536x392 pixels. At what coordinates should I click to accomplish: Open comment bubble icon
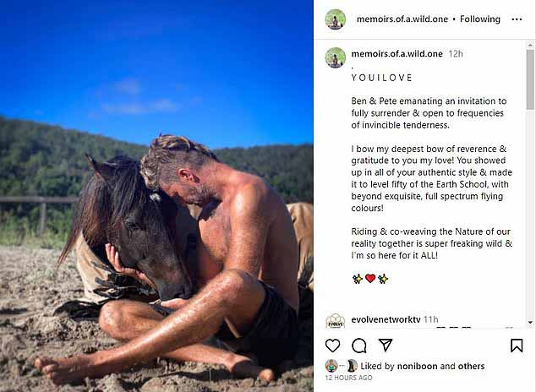pyautogui.click(x=359, y=346)
